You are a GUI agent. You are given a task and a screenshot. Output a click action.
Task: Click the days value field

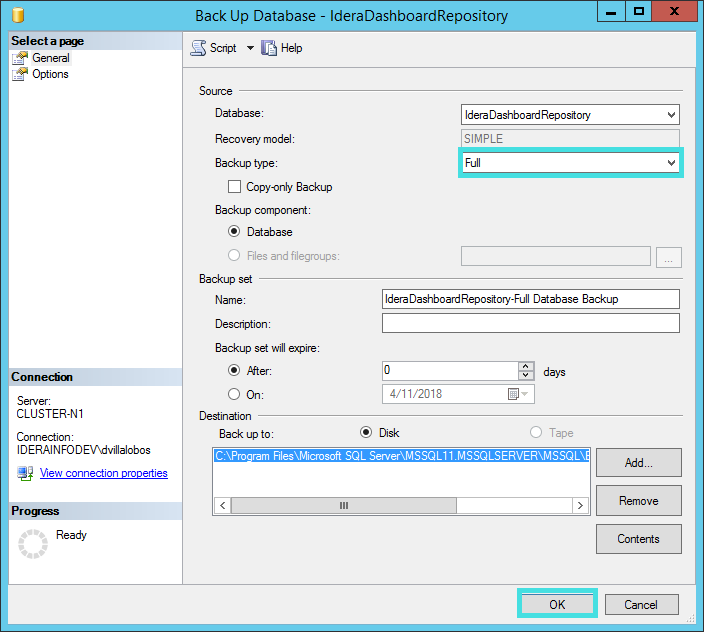pyautogui.click(x=450, y=371)
